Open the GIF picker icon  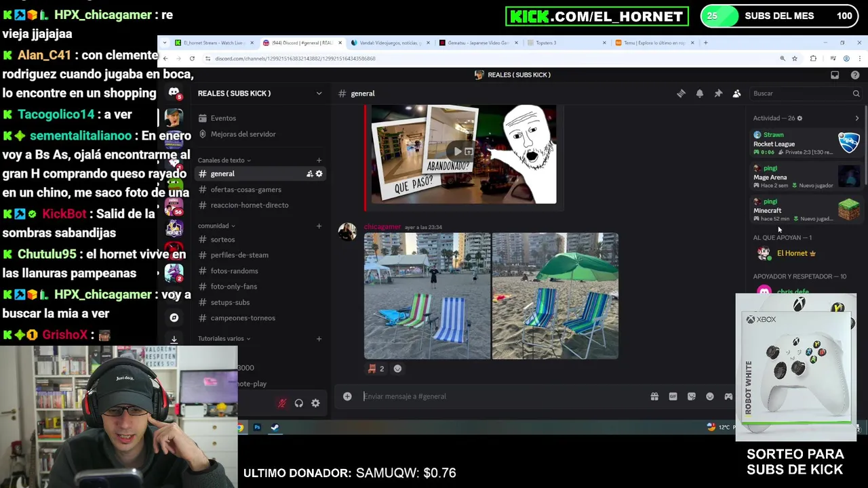[673, 396]
